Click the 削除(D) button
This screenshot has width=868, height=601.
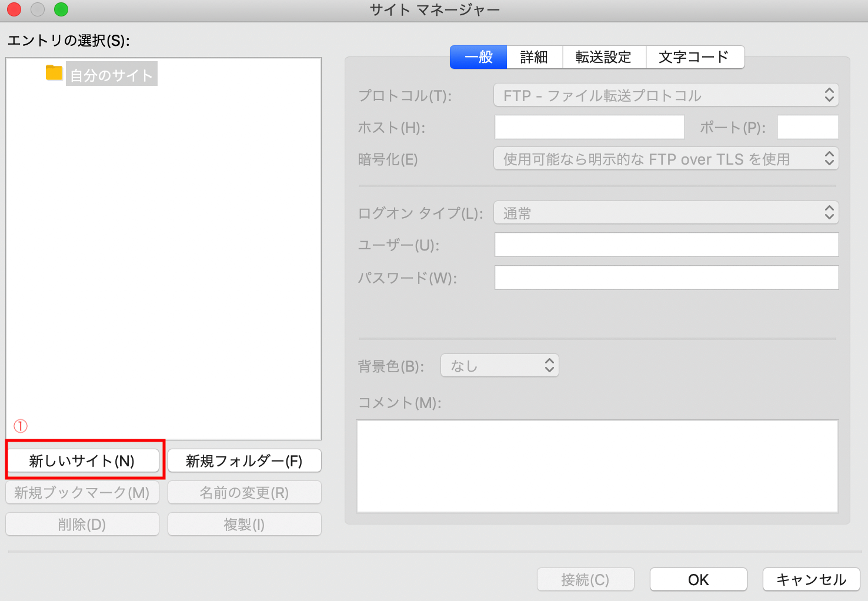point(82,524)
